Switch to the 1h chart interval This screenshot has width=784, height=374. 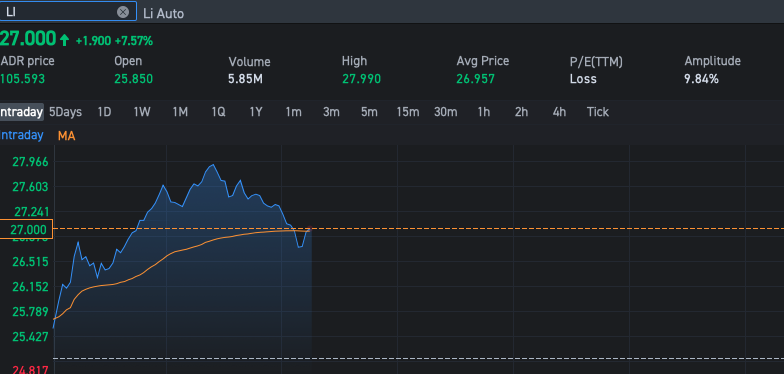coord(484,112)
